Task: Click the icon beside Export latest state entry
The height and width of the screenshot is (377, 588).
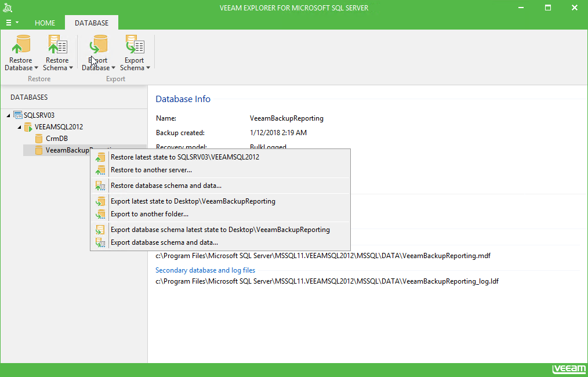Action: 100,201
